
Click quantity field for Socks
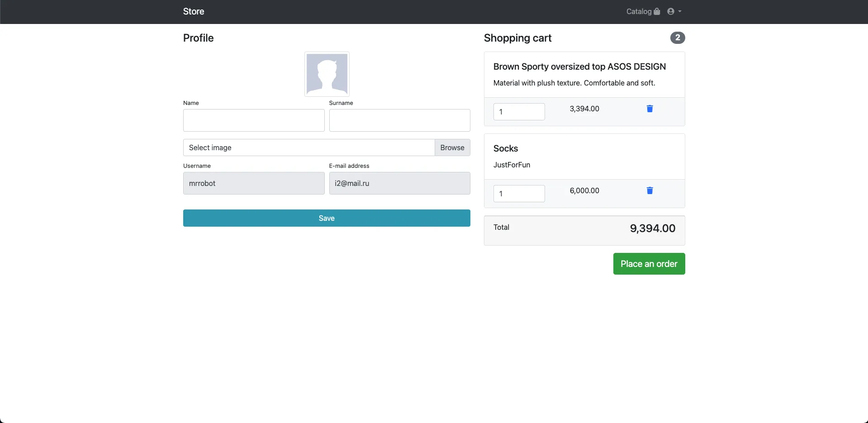point(519,194)
